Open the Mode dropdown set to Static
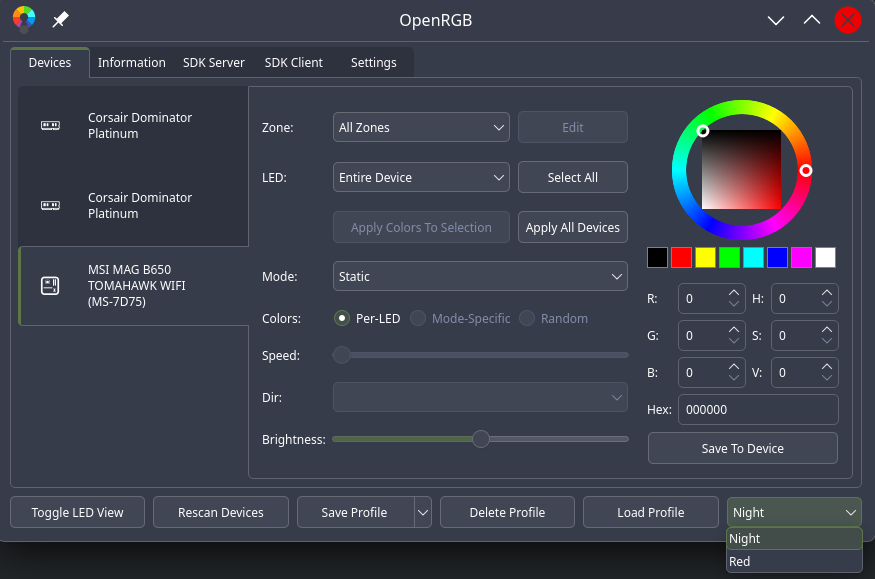Screen dimensions: 875x579 [x=479, y=276]
